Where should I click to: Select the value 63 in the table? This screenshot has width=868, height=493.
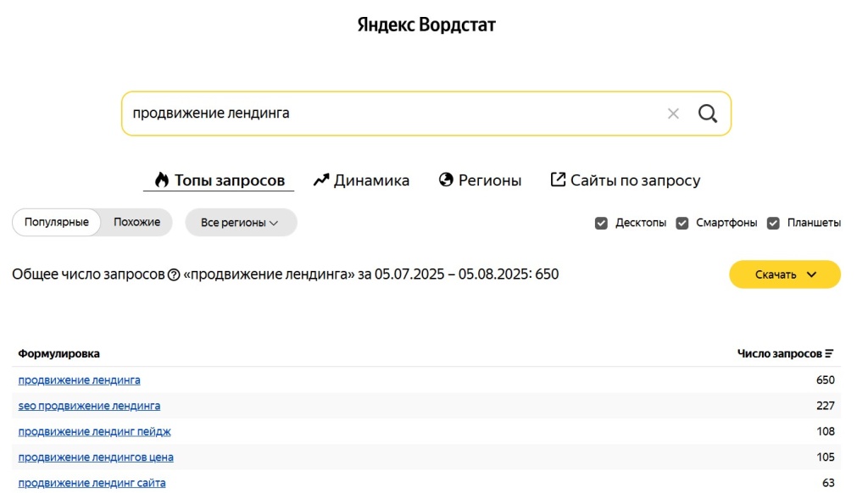point(828,483)
